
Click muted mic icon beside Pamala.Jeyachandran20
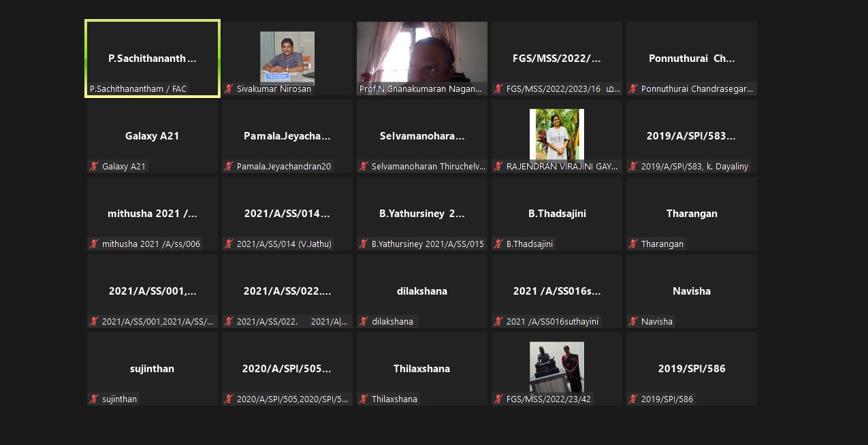pyautogui.click(x=229, y=167)
